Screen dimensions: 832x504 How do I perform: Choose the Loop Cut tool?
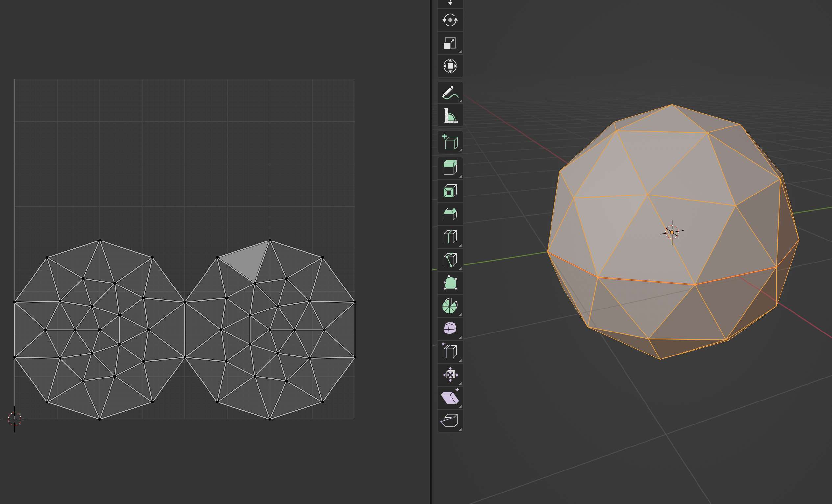450,237
